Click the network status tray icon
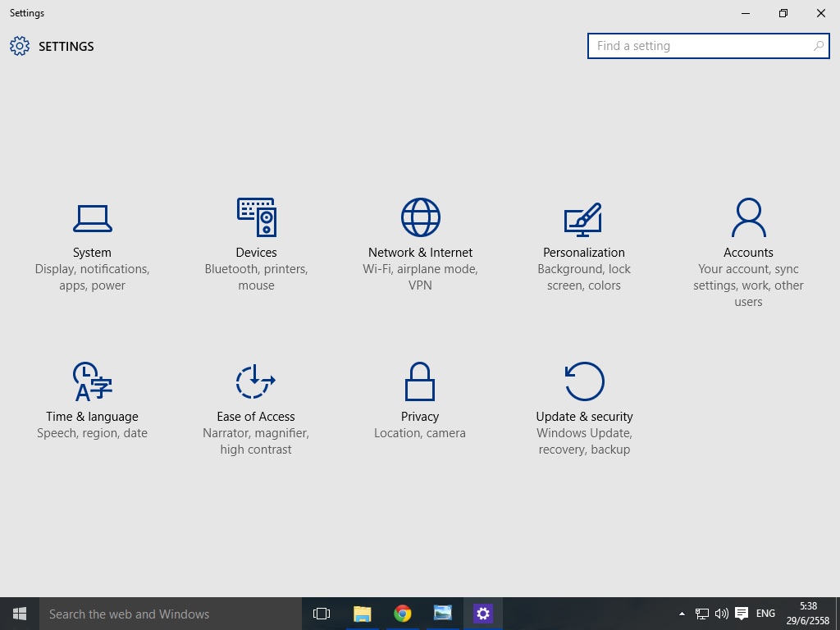840x630 pixels. pos(702,614)
